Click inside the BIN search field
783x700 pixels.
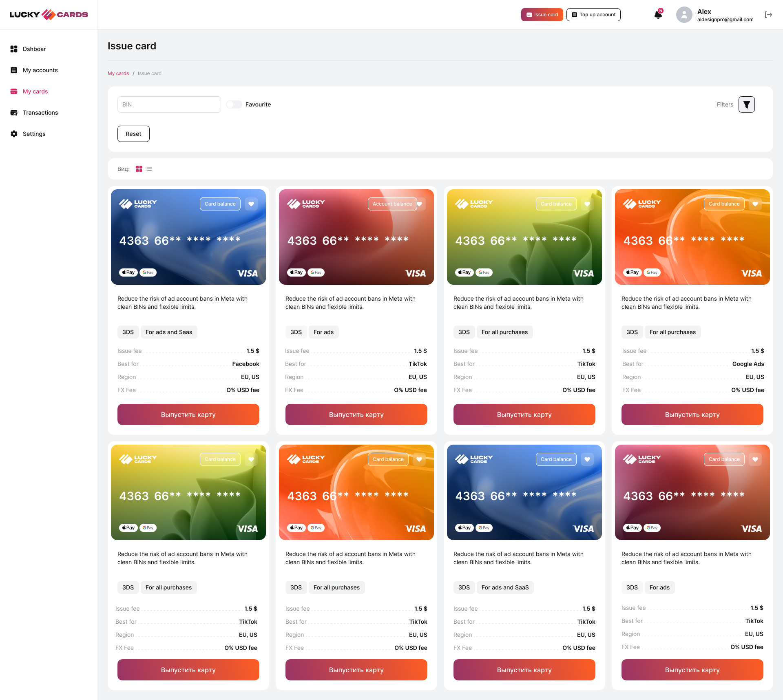click(x=169, y=104)
